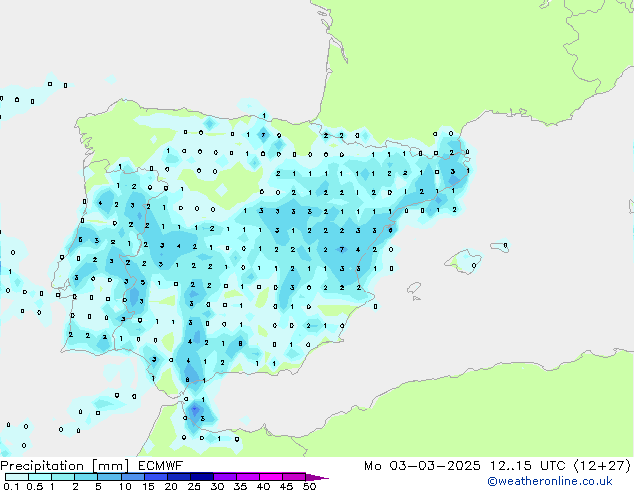Click the "12..15 UTC" time text
Screen dimensions: 634x490
pyautogui.click(x=527, y=466)
